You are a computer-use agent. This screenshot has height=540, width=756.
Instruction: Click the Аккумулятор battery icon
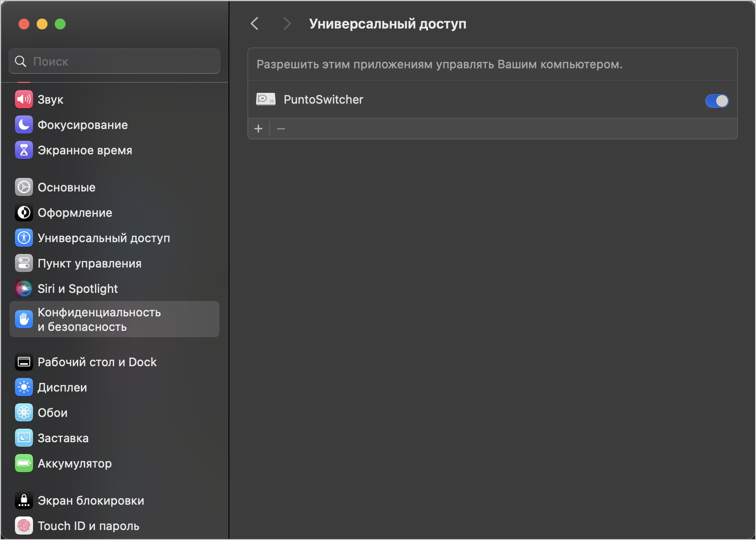click(24, 463)
